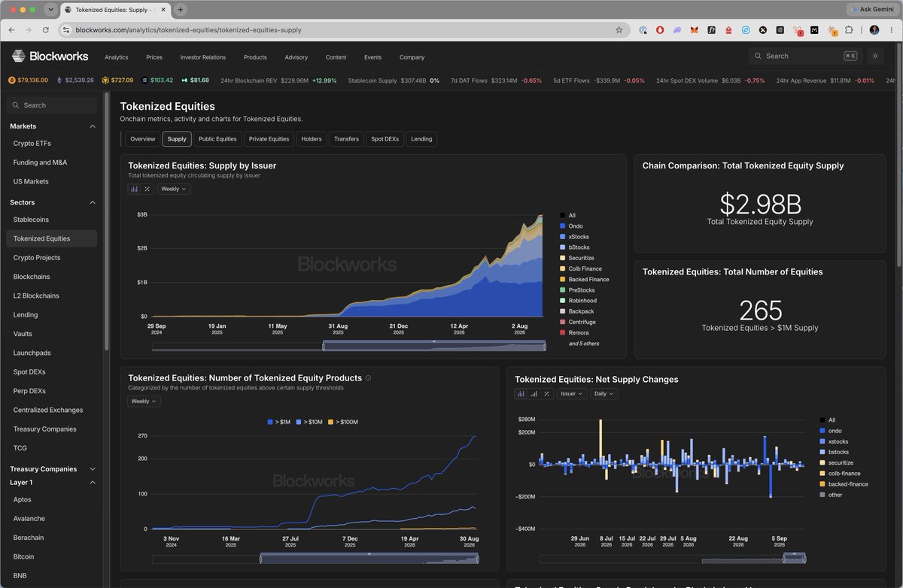Collapse the Sectors sidebar section

pos(93,202)
